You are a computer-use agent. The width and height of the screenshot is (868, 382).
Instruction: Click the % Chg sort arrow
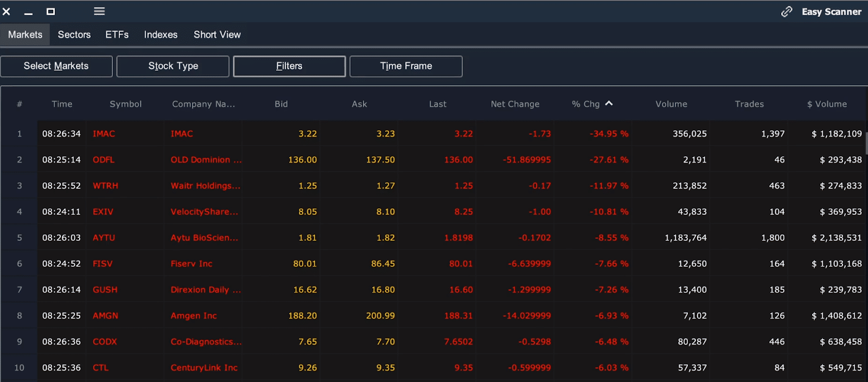point(609,103)
